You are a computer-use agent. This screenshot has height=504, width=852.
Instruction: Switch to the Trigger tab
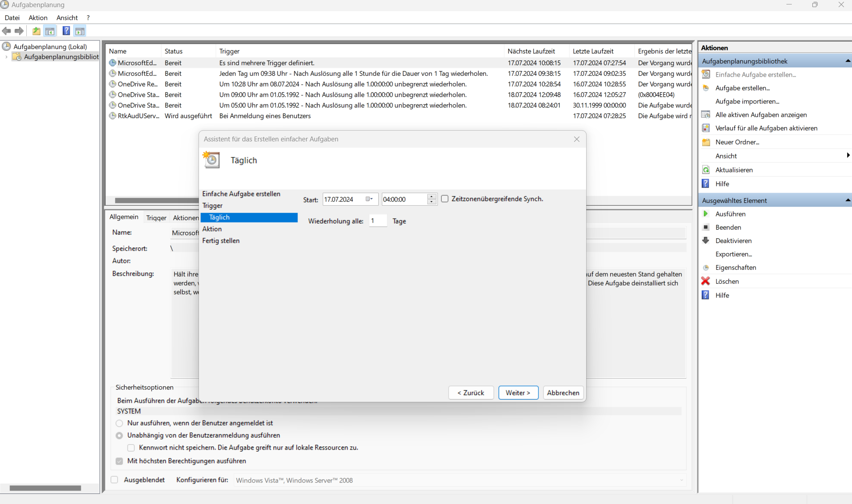(x=156, y=218)
